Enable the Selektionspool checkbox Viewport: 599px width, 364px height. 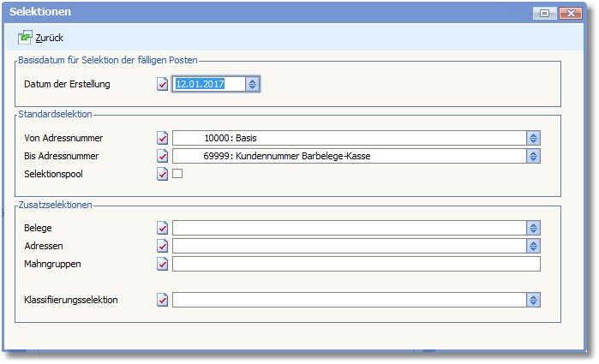(178, 174)
